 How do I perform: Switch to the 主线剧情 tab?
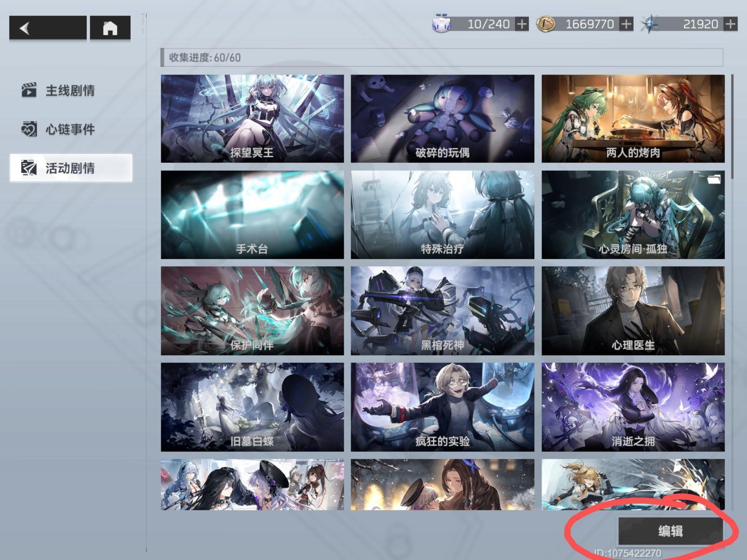[71, 90]
